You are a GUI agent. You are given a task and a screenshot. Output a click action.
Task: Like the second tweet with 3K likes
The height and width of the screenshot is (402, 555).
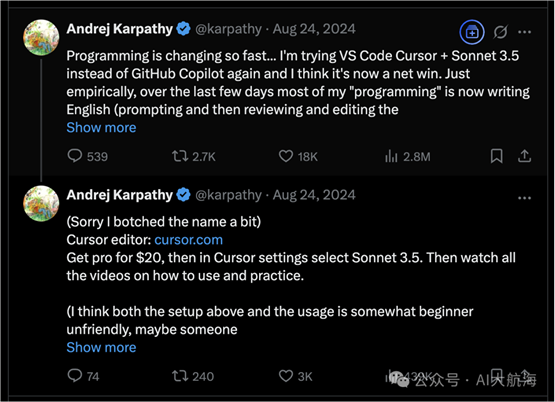[286, 376]
